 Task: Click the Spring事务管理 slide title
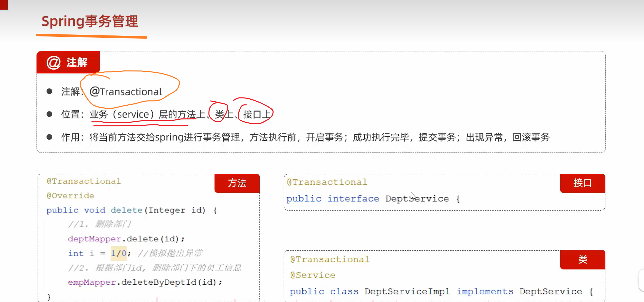pos(90,21)
